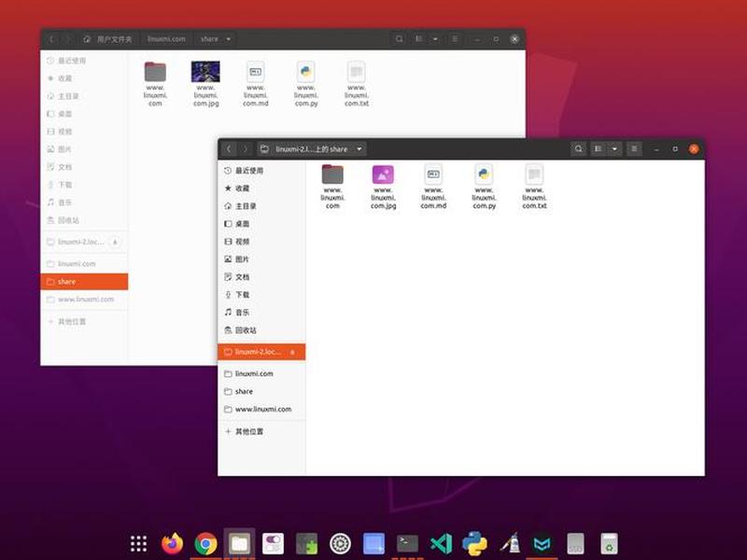The height and width of the screenshot is (560, 747).
Task: Toggle list view in front window
Action: point(599,149)
